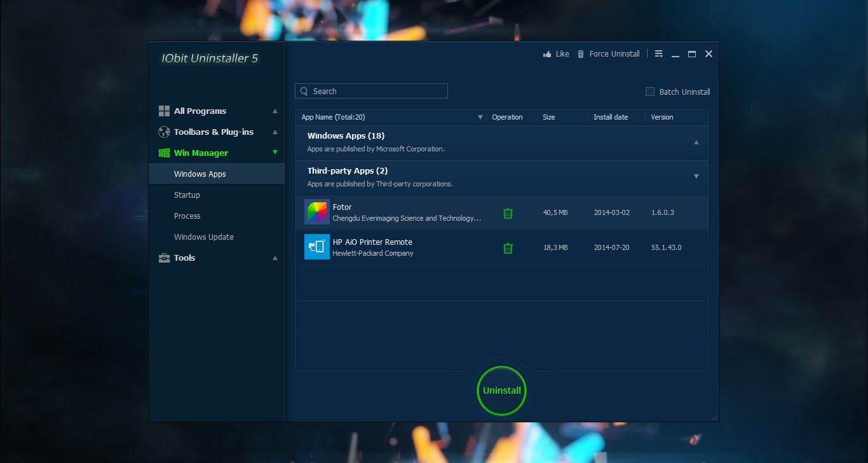The image size is (868, 463).
Task: Open Windows Update in the sidebar
Action: 217,237
